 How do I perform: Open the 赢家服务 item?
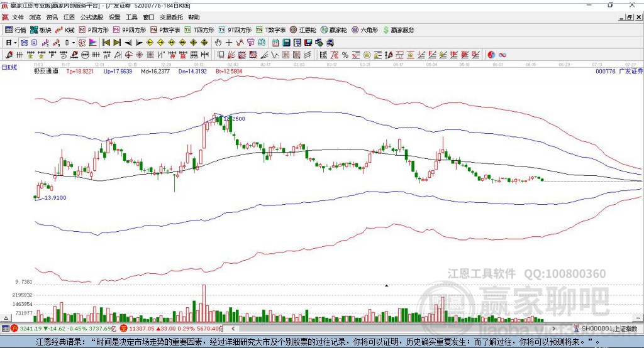(398, 30)
